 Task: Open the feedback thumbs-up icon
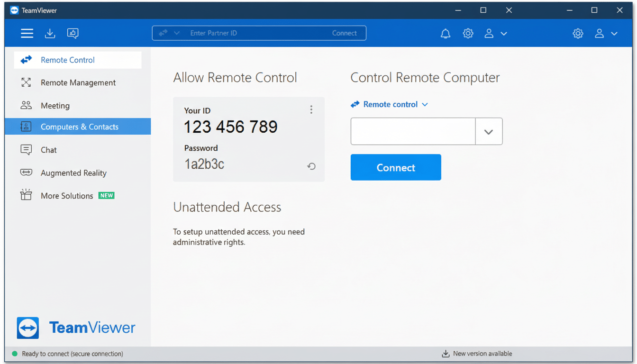pyautogui.click(x=73, y=33)
